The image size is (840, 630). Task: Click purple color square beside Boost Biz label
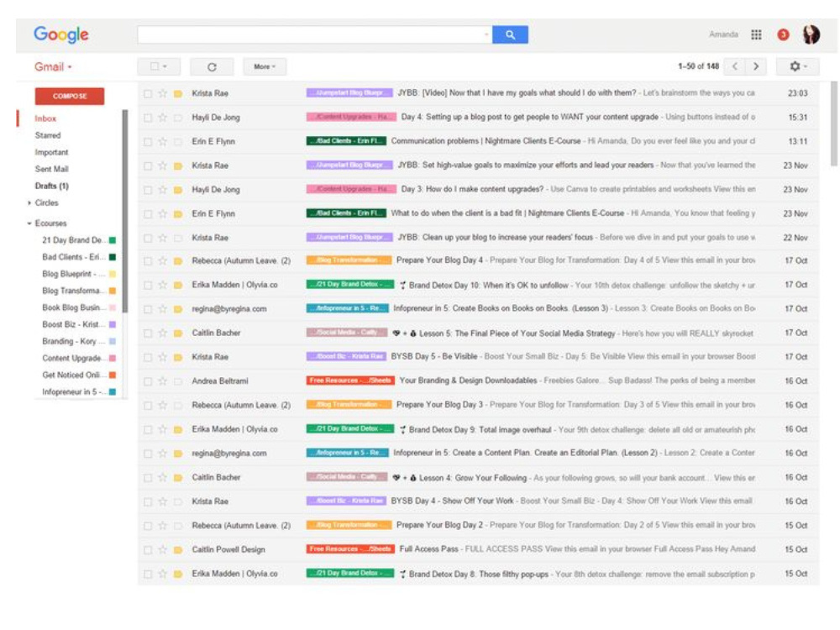pyautogui.click(x=112, y=324)
